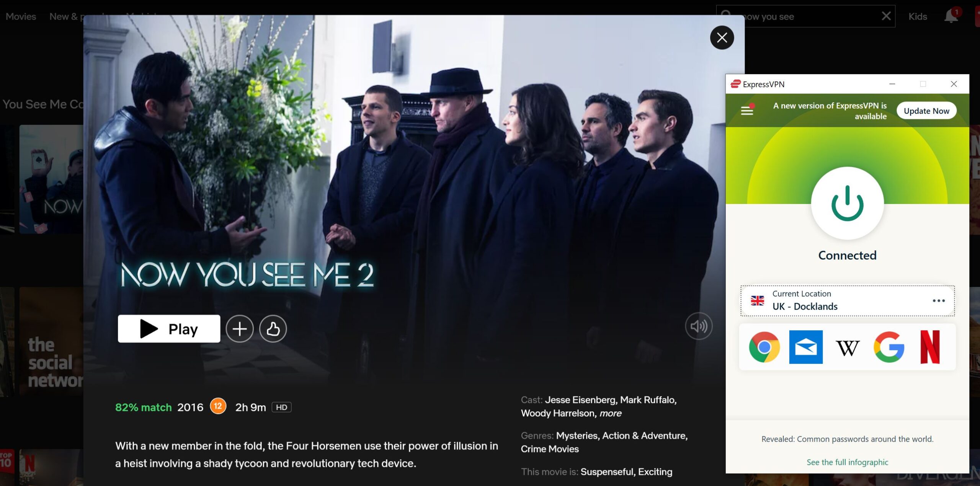Open the Netflix shortcut in ExpressVPN

pos(930,347)
